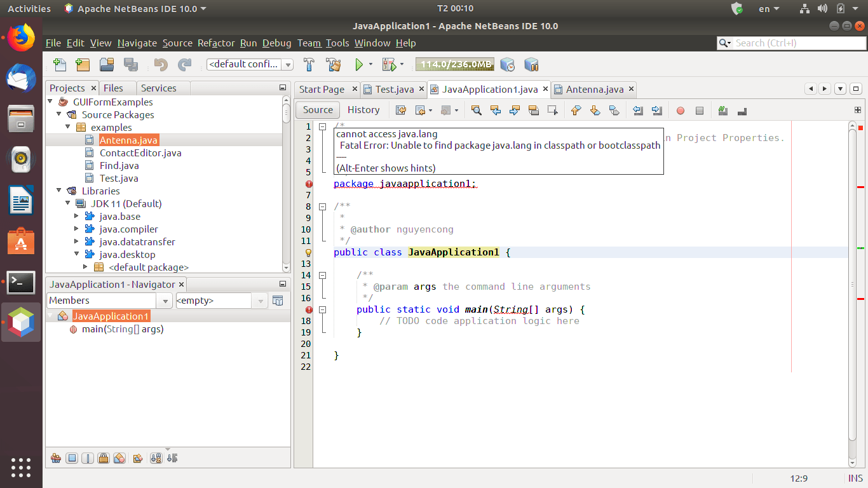Click the memory usage bar to run garbage collection
The image size is (868, 488).
click(x=454, y=64)
